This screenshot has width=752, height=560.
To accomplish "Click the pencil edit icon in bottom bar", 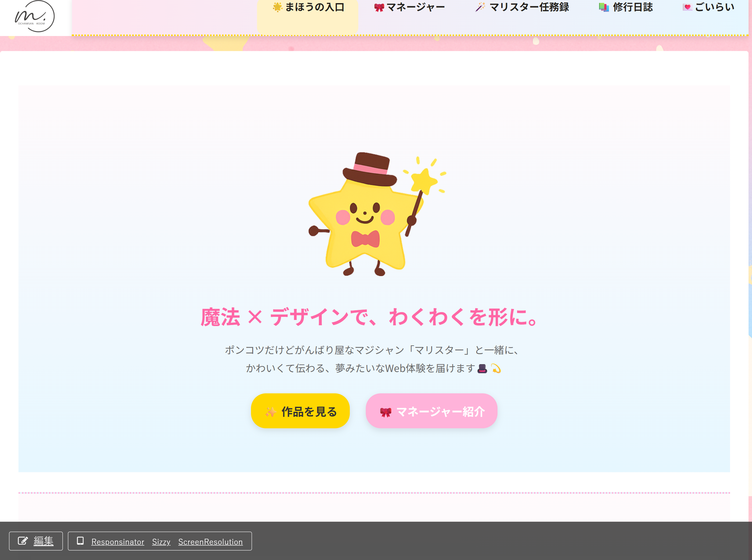I will click(x=23, y=542).
